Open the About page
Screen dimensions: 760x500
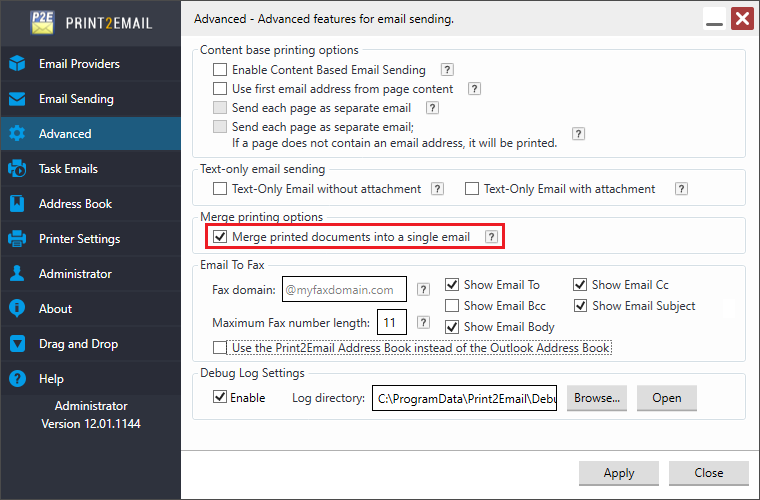pos(91,309)
